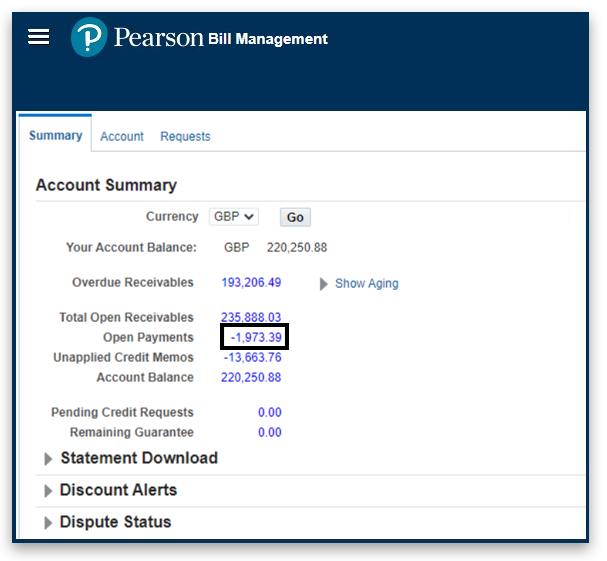The height and width of the screenshot is (561, 607).
Task: Click the blue Account Balance amount link
Action: tap(251, 377)
